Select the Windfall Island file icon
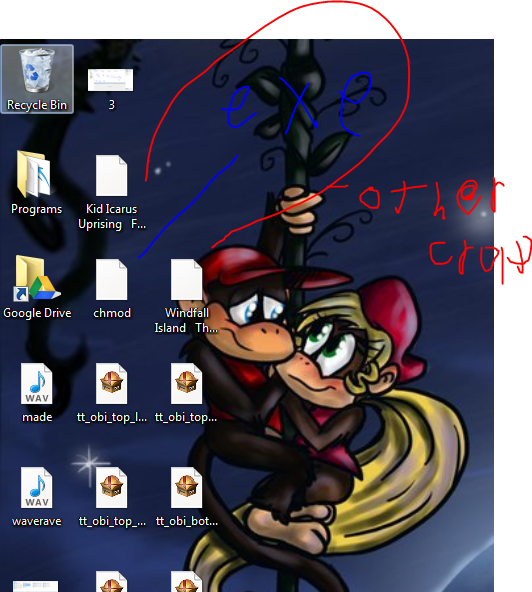 186,296
